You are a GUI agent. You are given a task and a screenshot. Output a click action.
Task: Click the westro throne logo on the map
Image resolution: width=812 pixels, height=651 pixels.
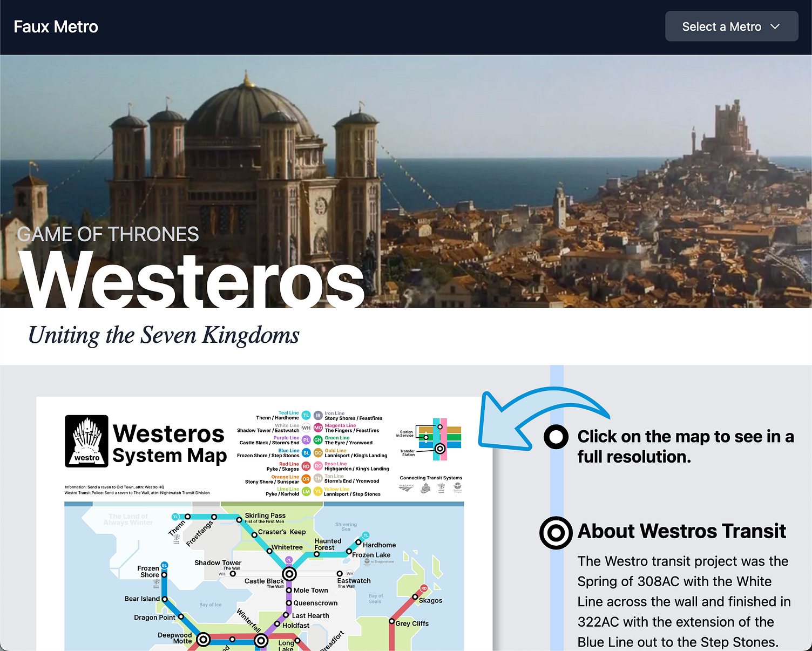[86, 441]
